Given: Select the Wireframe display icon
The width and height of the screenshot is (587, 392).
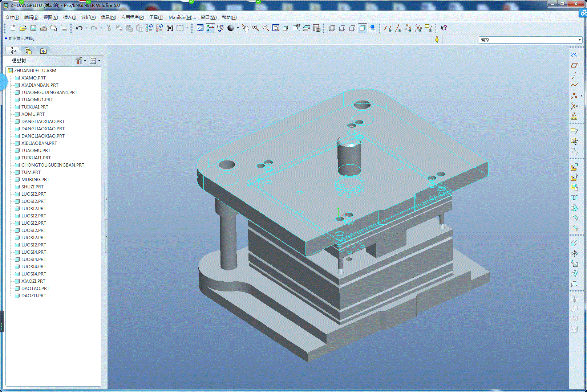Looking at the screenshot, I should pos(332,28).
